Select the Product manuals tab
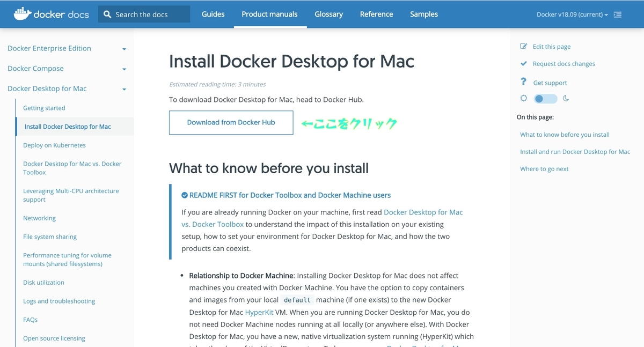Viewport: 644px width, 347px height. pyautogui.click(x=269, y=14)
